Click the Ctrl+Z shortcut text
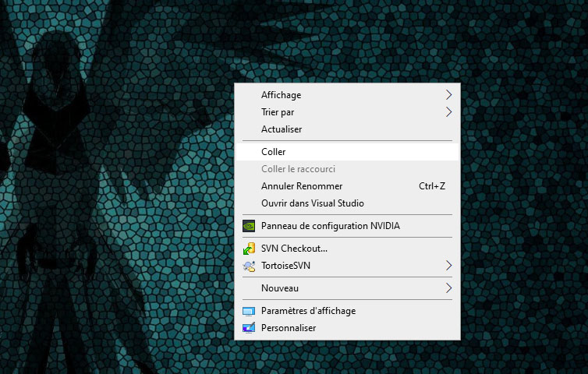The height and width of the screenshot is (374, 588). [x=432, y=186]
